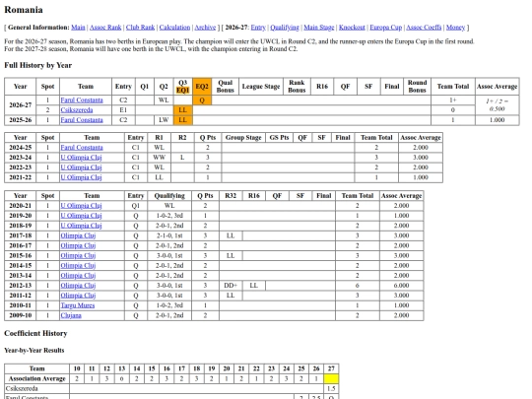Select the 2012-13 year cell
Viewport: 532px width, 399px height.
pyautogui.click(x=21, y=286)
